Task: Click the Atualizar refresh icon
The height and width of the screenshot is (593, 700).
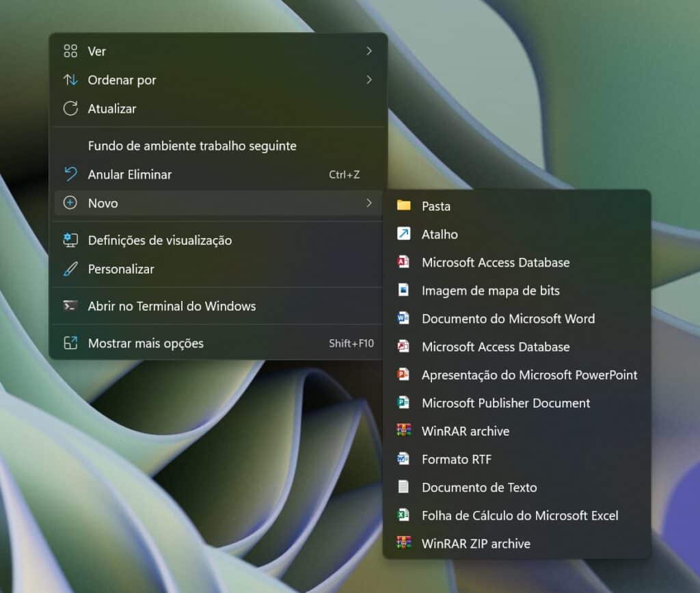Action: click(70, 108)
